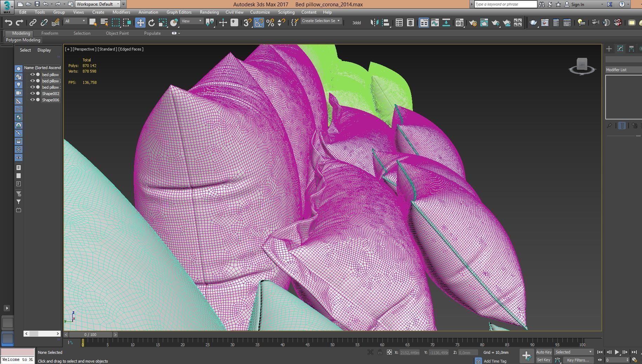Click the camera filter icon in scene explorer
The height and width of the screenshot is (364, 642).
pos(19,93)
